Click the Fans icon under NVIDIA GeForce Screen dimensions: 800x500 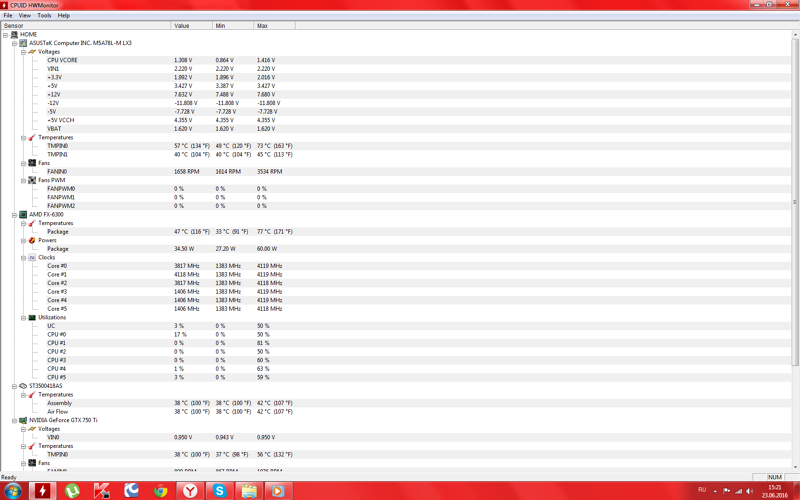32,463
